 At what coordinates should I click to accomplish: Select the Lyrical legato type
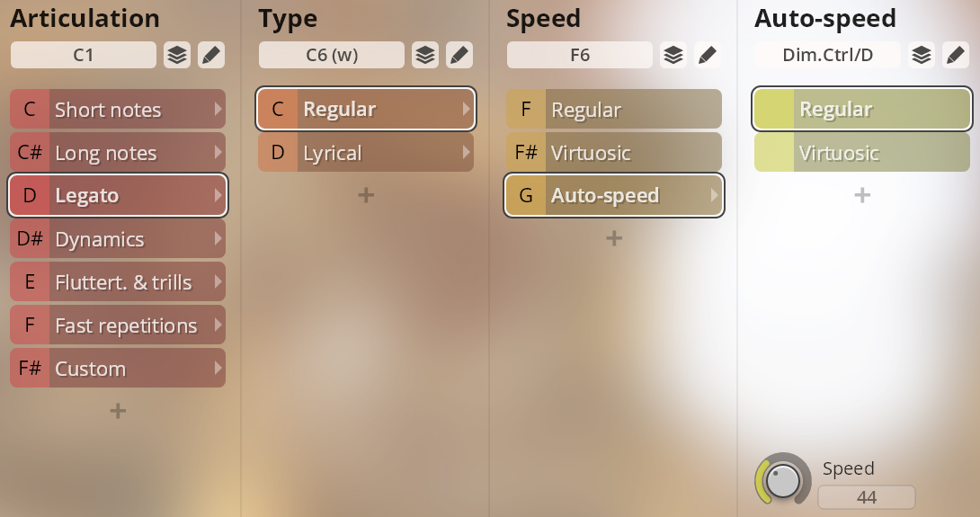pos(365,153)
